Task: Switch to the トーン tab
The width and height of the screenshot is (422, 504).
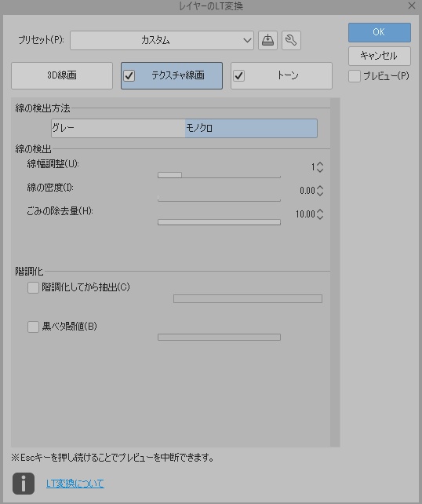Action: point(282,75)
